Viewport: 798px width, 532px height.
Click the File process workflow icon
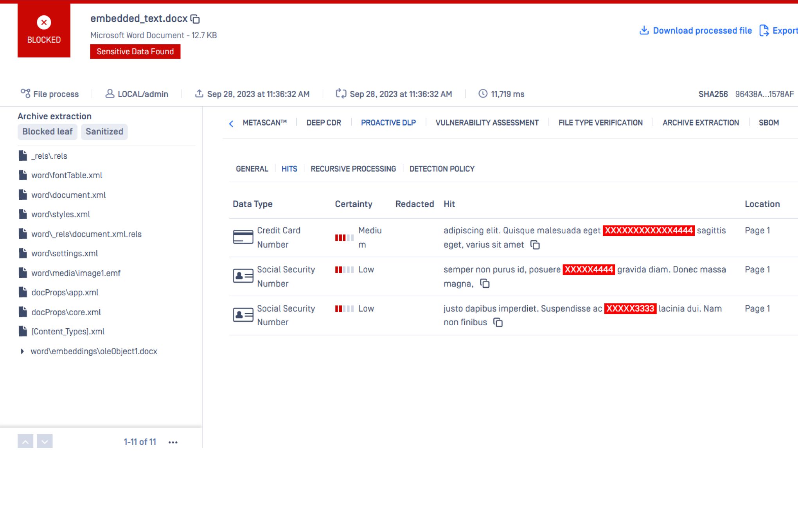click(x=25, y=93)
